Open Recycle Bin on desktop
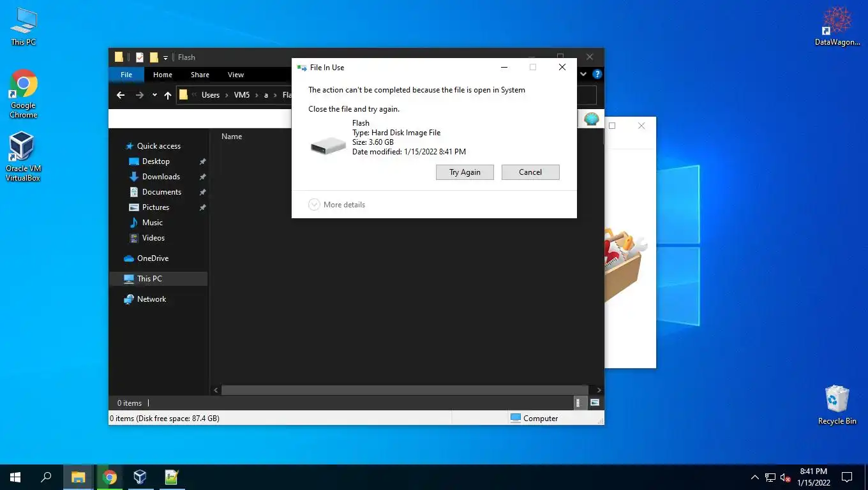Screen dimensions: 868x490 [x=837, y=405]
